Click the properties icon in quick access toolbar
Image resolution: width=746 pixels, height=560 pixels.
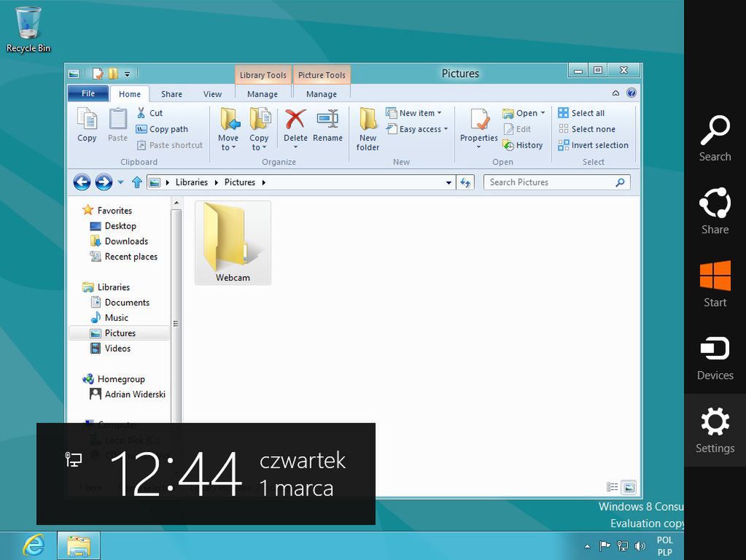coord(98,74)
